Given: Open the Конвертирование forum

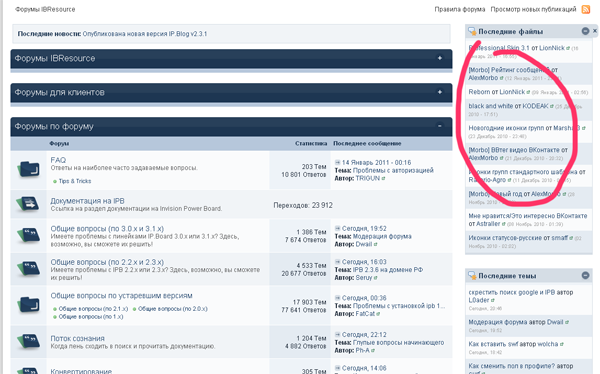Looking at the screenshot, I should [x=81, y=371].
